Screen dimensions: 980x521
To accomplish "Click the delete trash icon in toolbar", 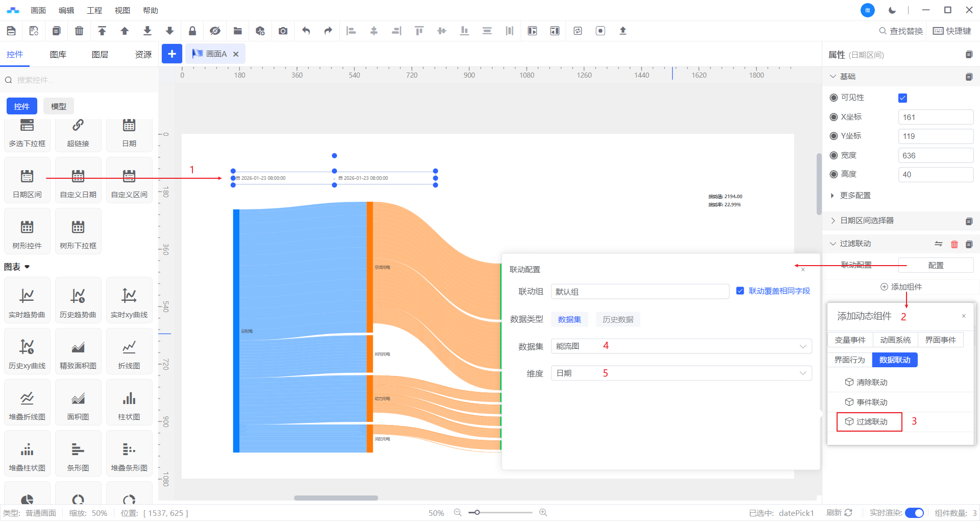I will coord(79,31).
